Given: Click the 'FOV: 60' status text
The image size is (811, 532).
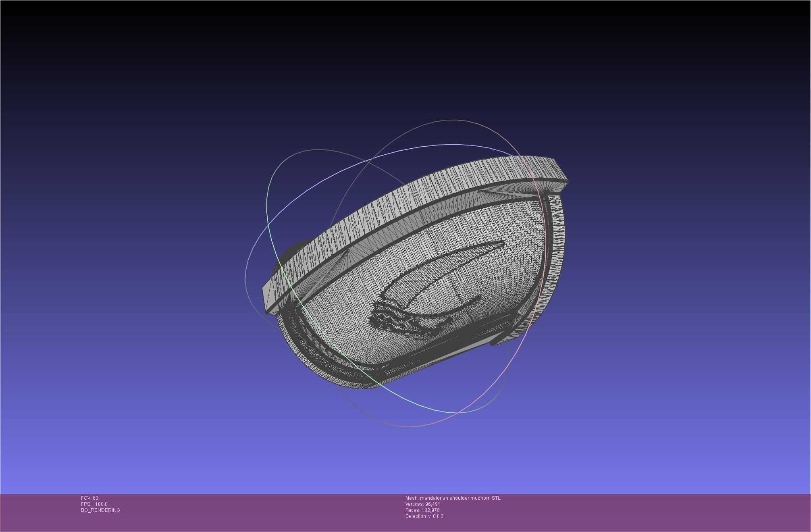Looking at the screenshot, I should click(89, 498).
